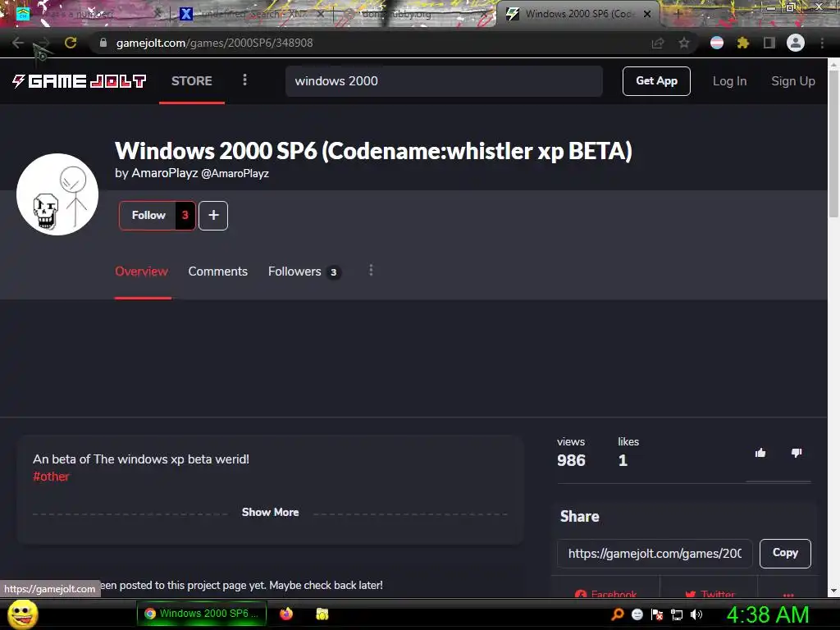Switch to the Overview tab

(x=141, y=272)
